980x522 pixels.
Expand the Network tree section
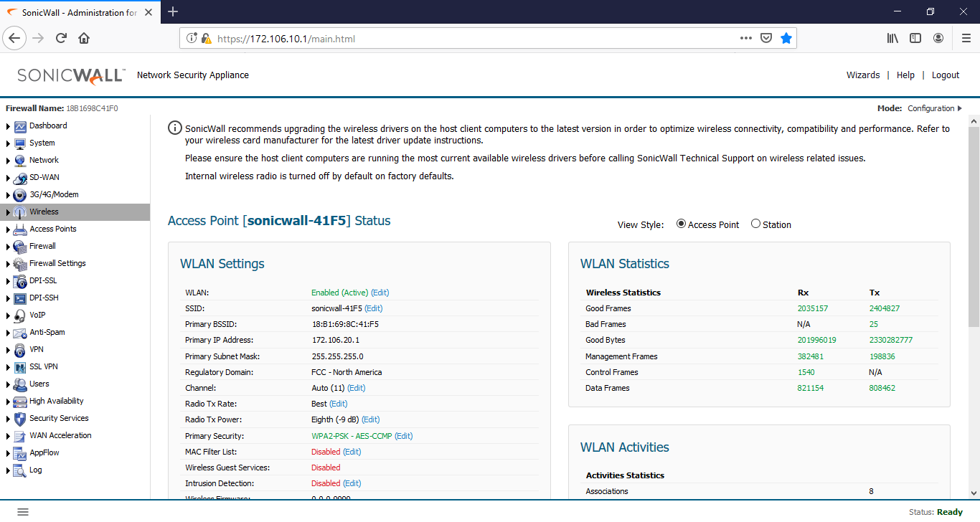[8, 161]
